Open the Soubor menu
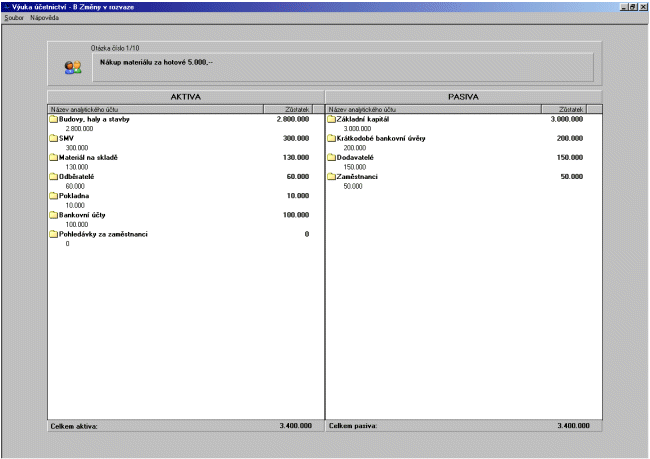The image size is (650, 459). 14,18
